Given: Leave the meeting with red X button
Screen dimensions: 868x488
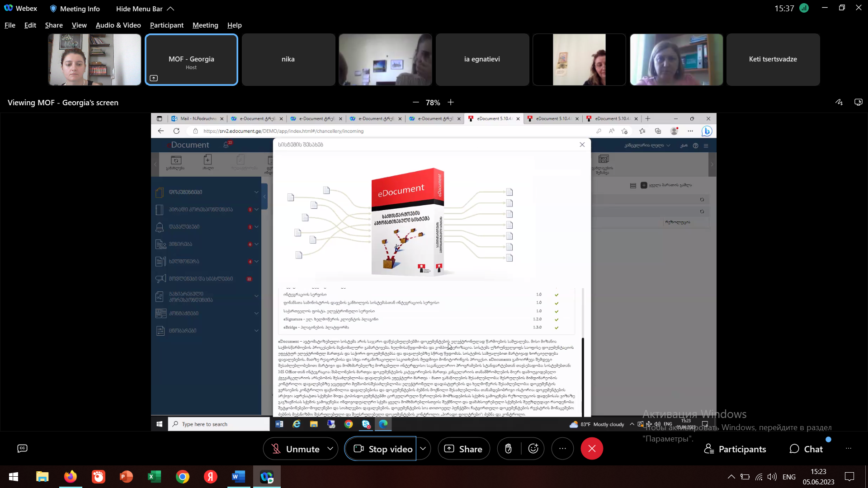Looking at the screenshot, I should pyautogui.click(x=592, y=449).
